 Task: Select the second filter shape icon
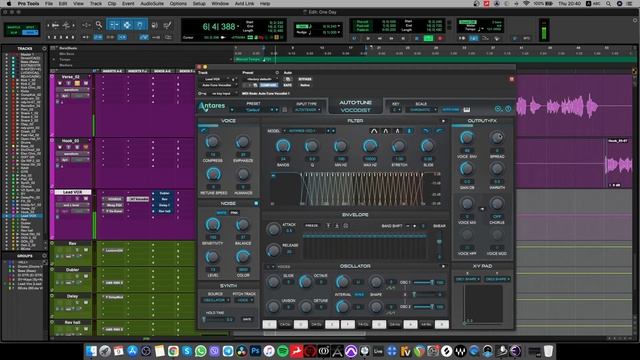(x=386, y=131)
